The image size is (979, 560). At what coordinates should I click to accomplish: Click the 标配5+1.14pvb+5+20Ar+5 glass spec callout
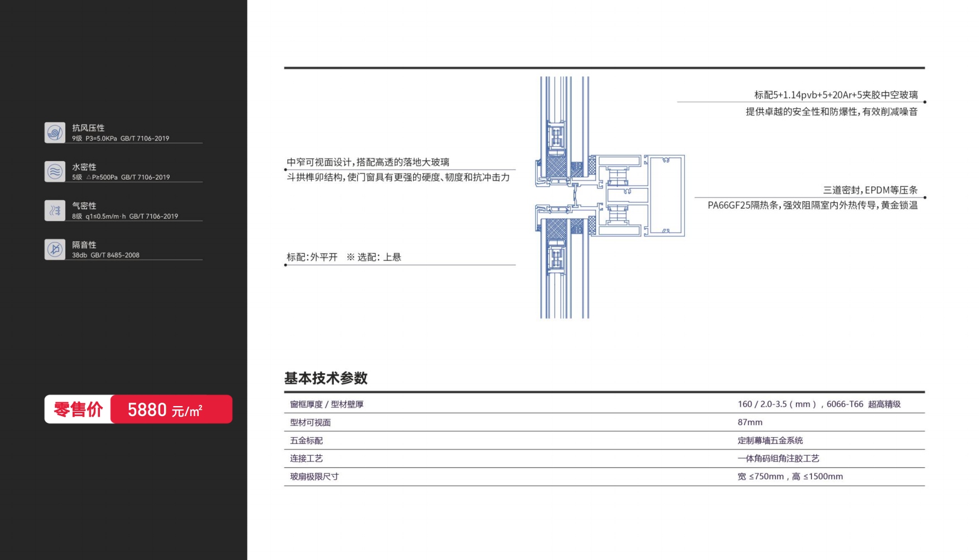click(836, 95)
